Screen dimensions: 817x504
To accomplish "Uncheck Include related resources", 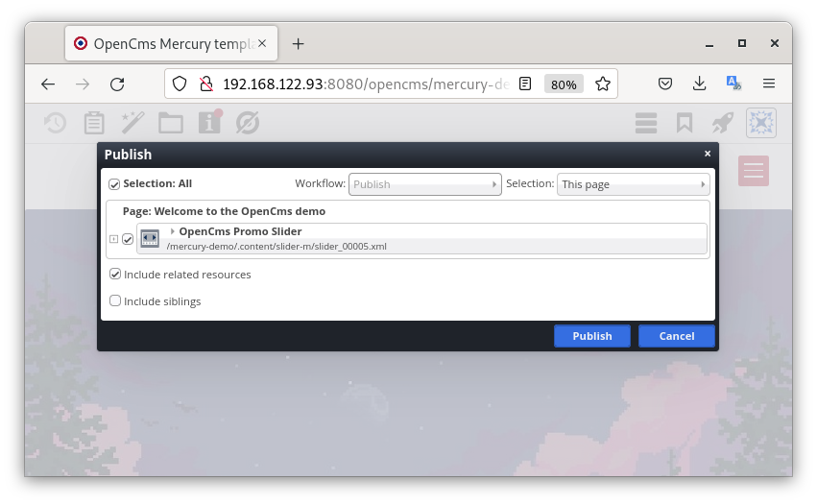I will (x=115, y=275).
